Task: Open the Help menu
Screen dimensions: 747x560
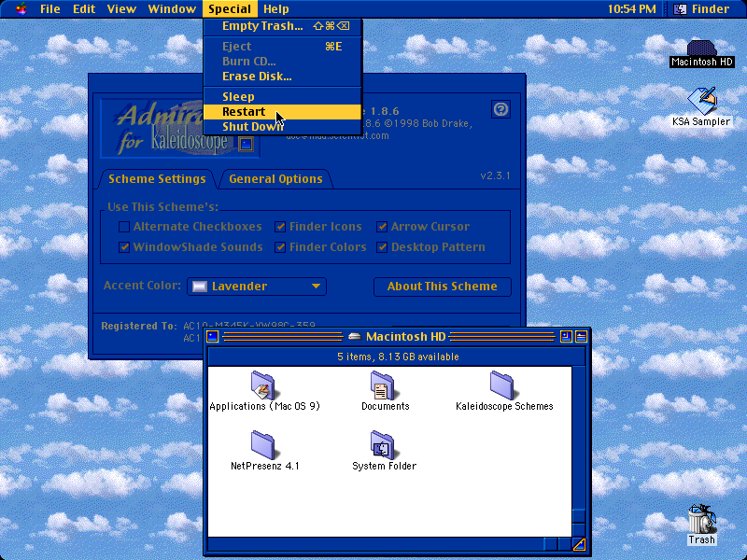Action: click(x=276, y=9)
